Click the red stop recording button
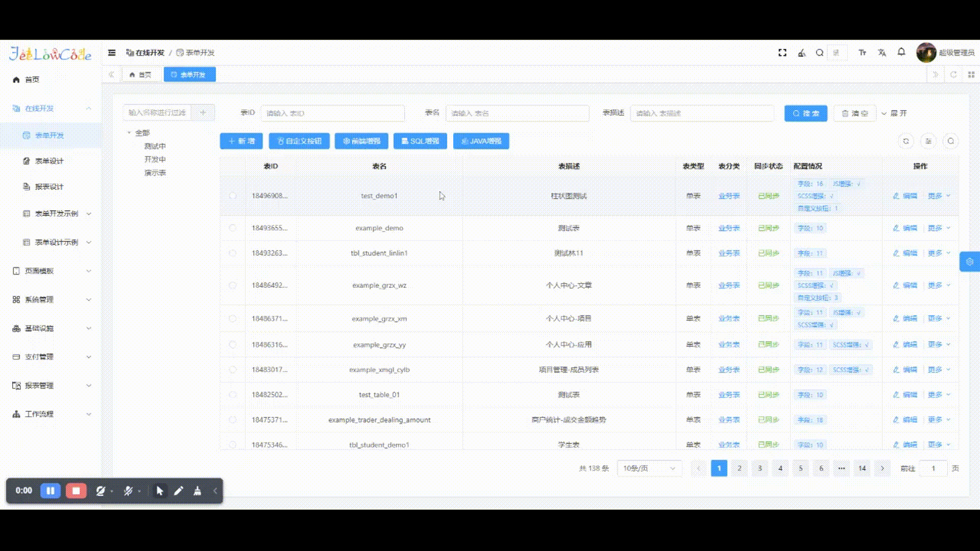The width and height of the screenshot is (980, 551). coord(76,491)
